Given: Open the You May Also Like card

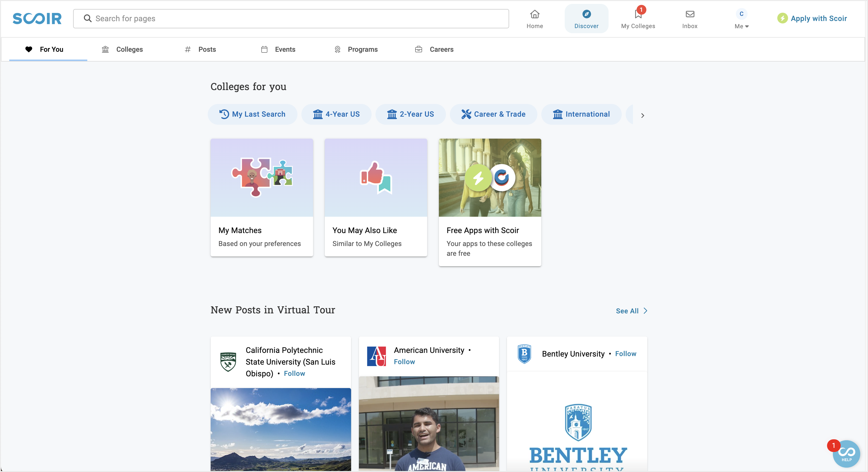Looking at the screenshot, I should (x=376, y=197).
